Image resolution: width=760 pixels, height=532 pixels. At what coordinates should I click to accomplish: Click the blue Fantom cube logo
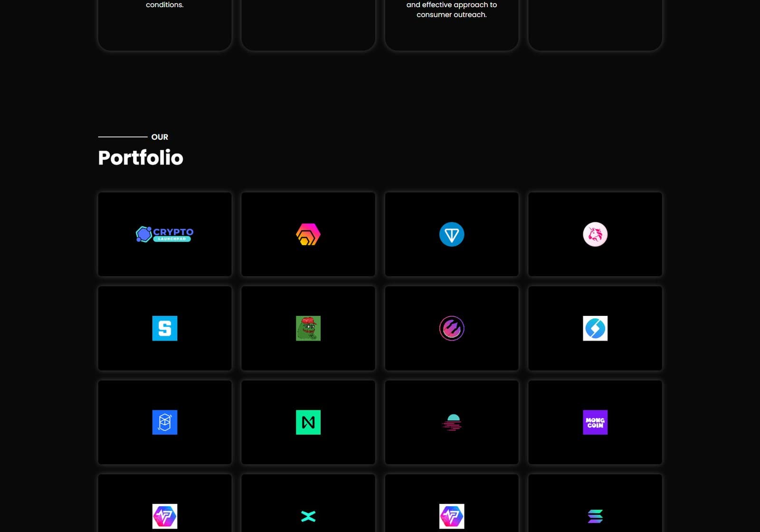[x=165, y=422]
